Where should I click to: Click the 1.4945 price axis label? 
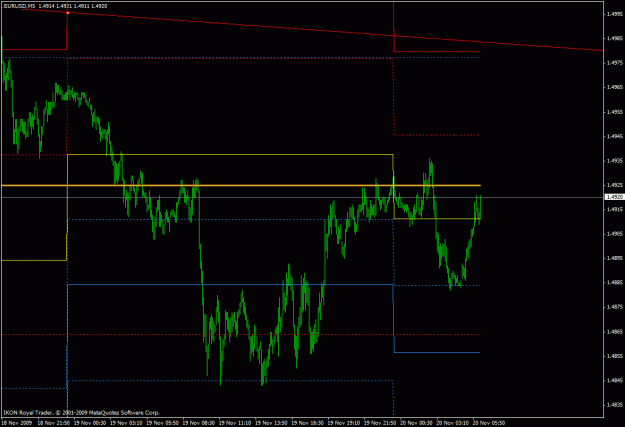click(x=614, y=136)
